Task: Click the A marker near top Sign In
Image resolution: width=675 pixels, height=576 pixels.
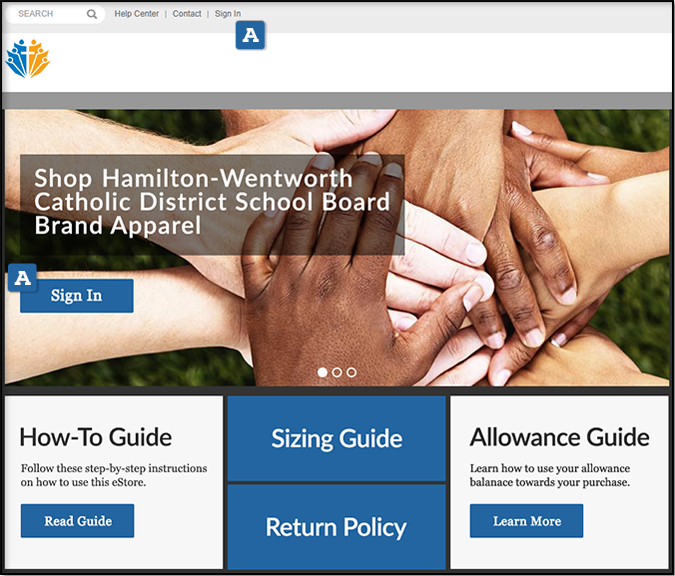Action: click(x=250, y=35)
